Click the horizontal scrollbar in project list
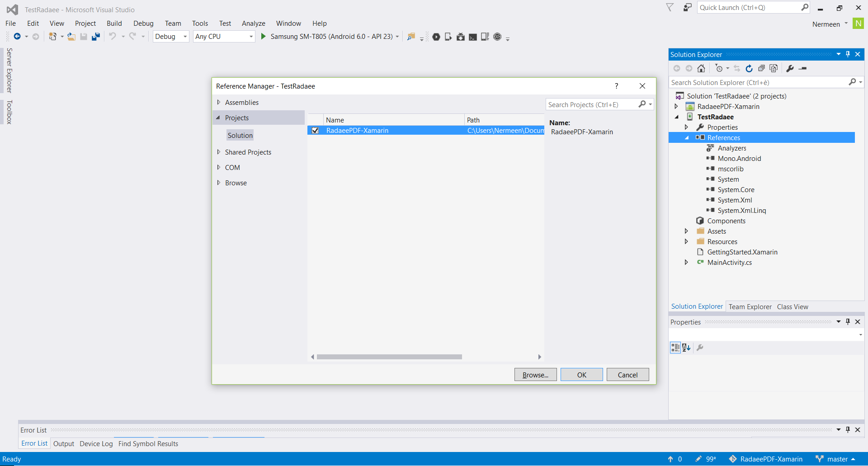Viewport: 868px width, 466px height. 389,357
